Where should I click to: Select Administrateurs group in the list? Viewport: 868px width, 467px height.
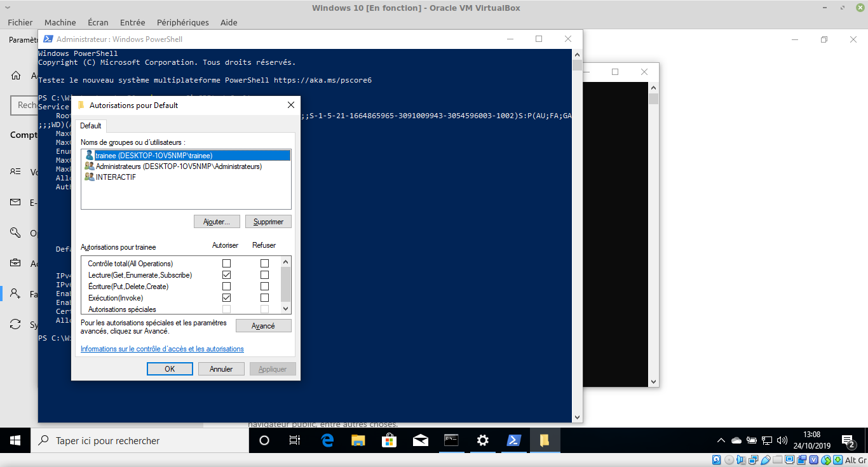178,166
